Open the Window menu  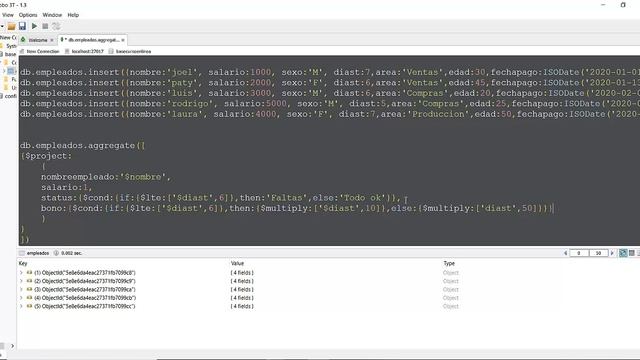[x=52, y=15]
